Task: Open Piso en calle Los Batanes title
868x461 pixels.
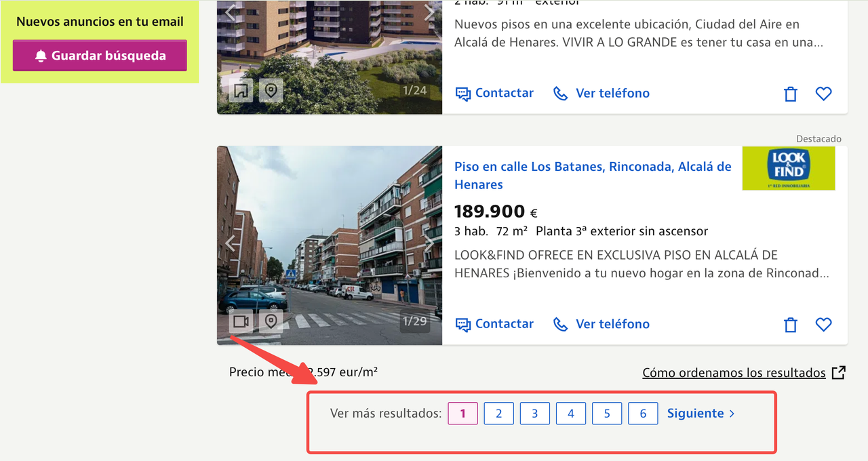Action: (x=593, y=176)
